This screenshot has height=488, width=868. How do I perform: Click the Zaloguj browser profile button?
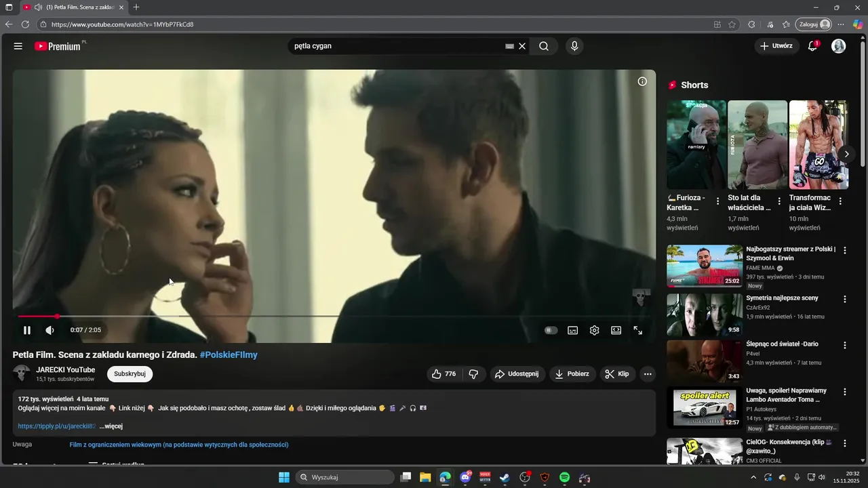814,24
